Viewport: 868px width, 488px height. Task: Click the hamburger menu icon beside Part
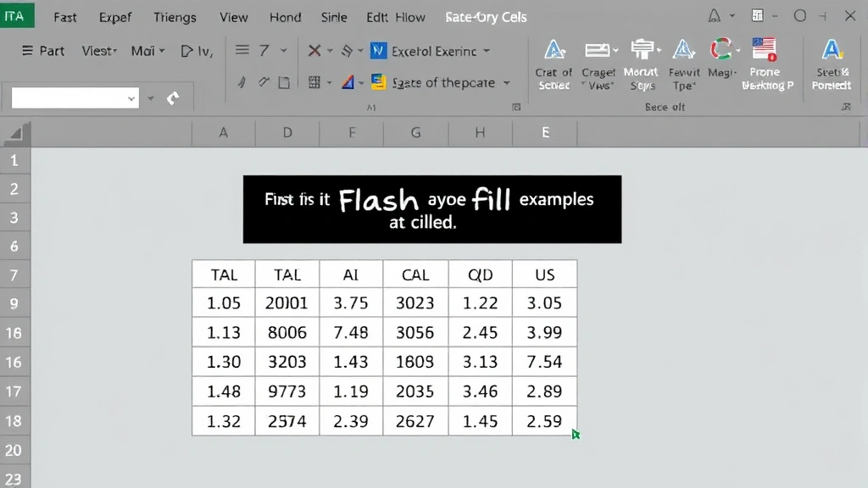(x=26, y=51)
